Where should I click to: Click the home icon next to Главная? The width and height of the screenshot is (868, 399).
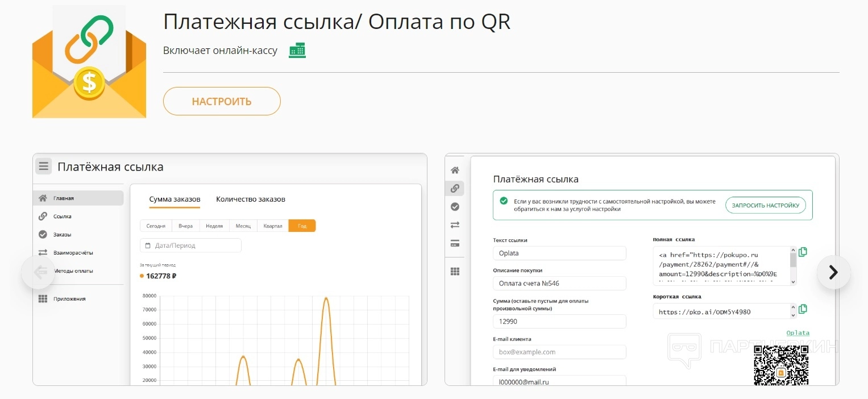tap(43, 198)
